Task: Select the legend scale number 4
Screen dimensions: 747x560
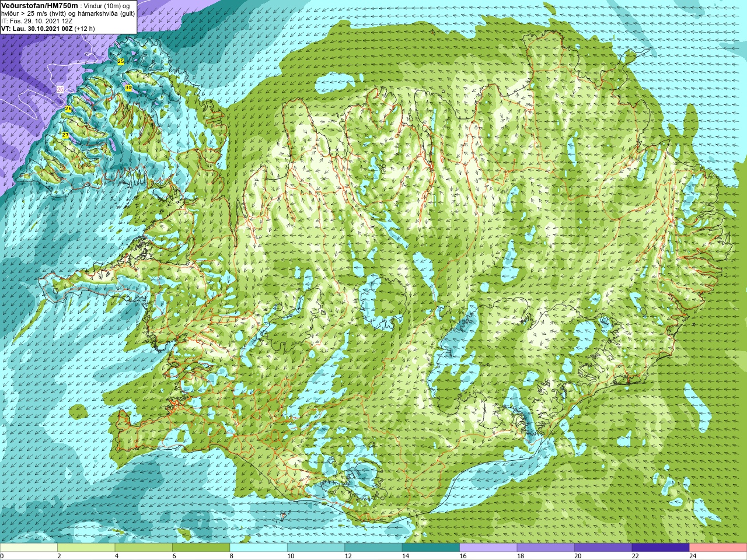Action: (117, 556)
